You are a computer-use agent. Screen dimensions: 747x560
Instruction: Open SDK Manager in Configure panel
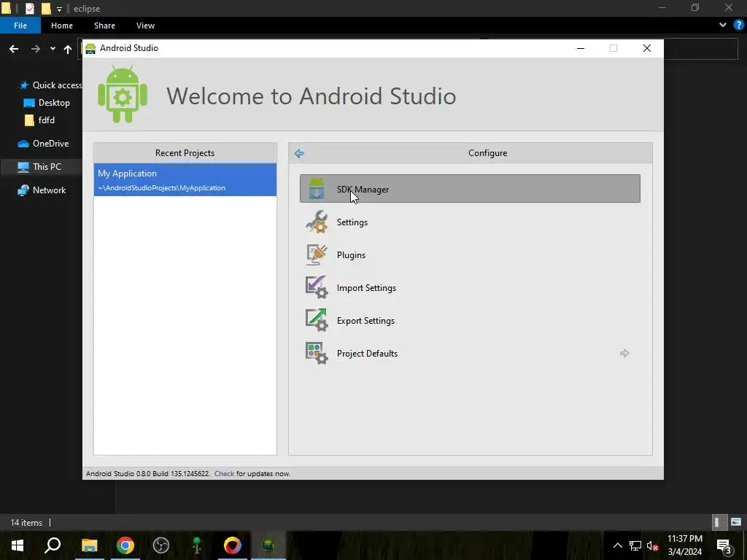(470, 189)
